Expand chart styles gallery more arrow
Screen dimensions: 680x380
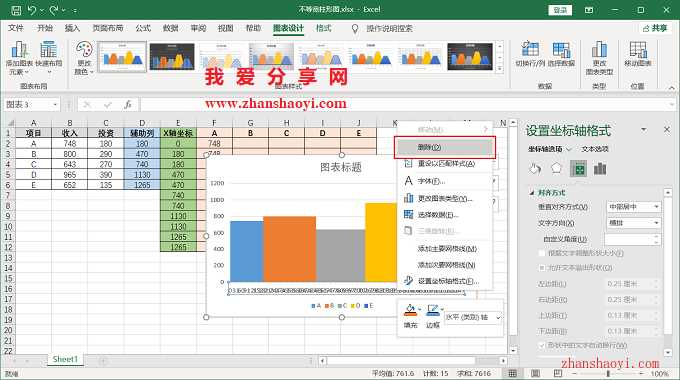(x=500, y=68)
